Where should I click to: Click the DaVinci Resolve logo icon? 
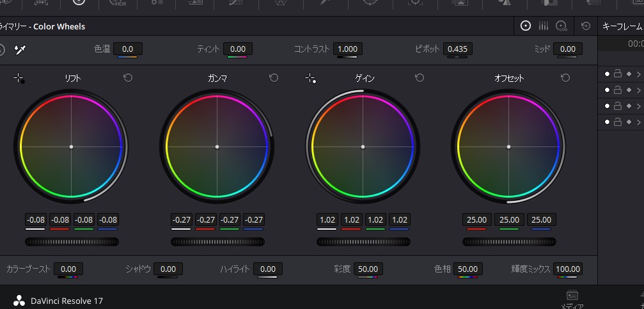coord(19,301)
